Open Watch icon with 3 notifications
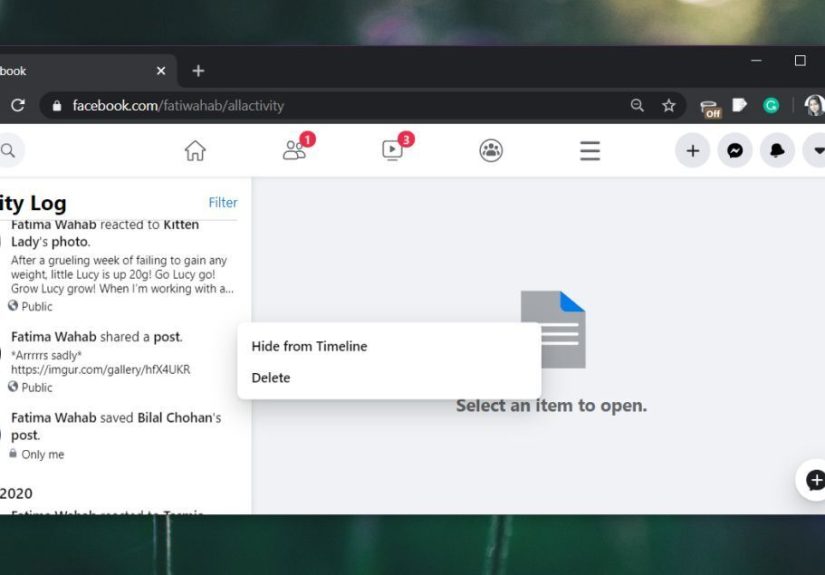This screenshot has height=575, width=825. [393, 150]
